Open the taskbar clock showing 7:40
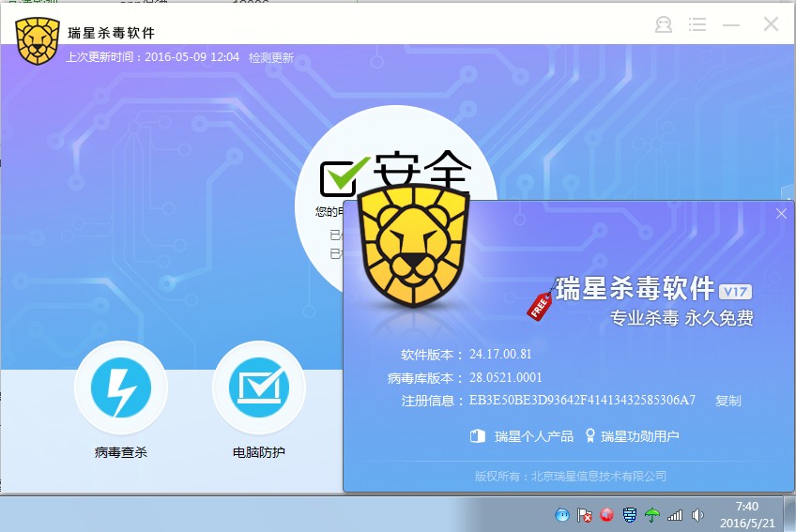This screenshot has height=532, width=796. (x=747, y=514)
